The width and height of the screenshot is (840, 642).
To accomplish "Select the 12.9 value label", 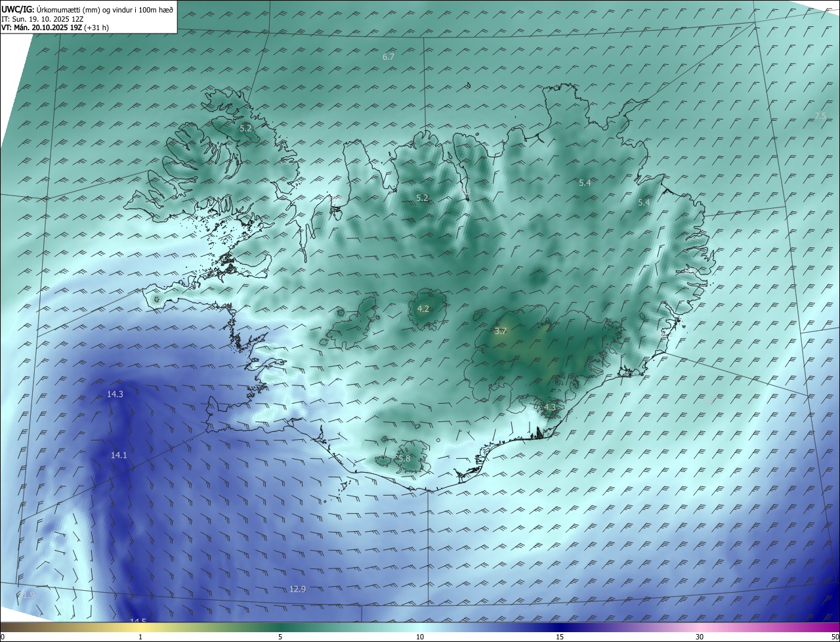I will 297,589.
